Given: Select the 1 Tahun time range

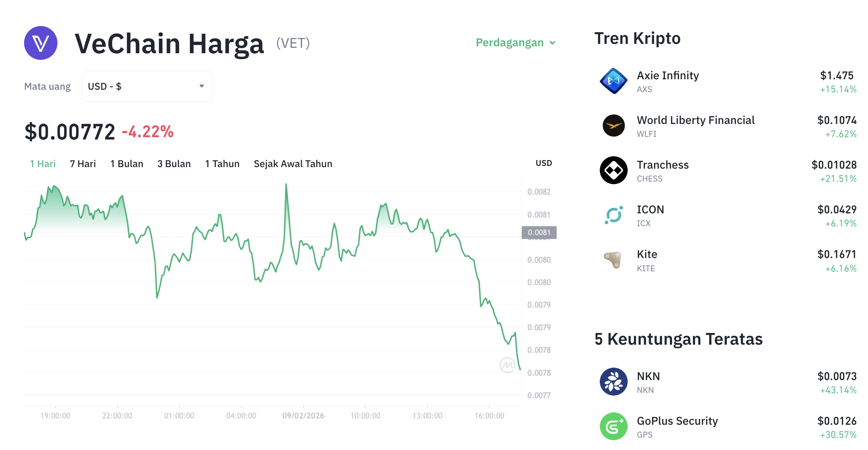Looking at the screenshot, I should pyautogui.click(x=222, y=164).
